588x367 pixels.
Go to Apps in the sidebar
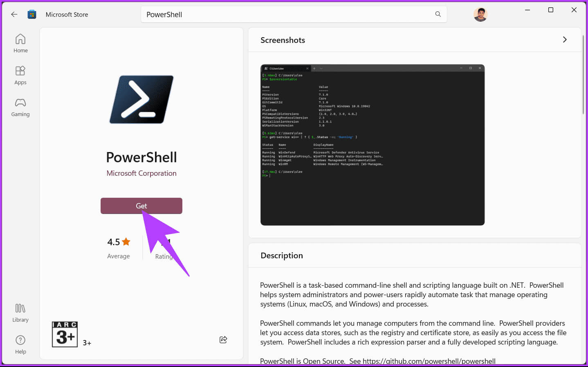pos(20,75)
